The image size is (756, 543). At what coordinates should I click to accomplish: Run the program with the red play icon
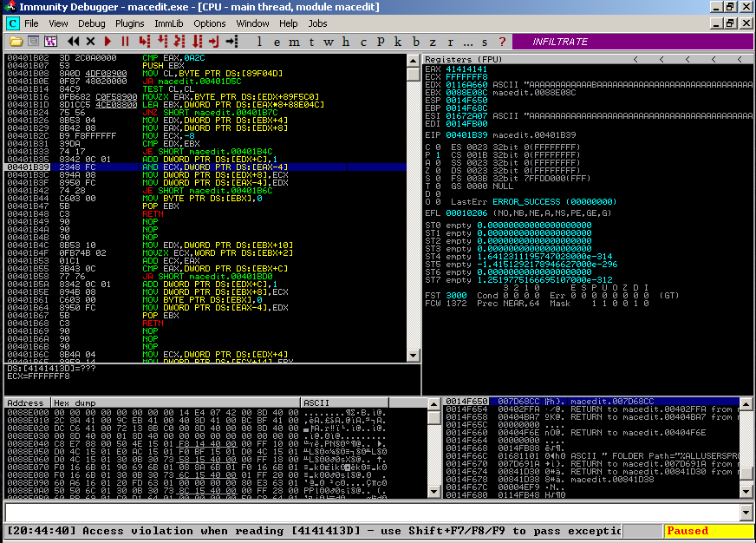tap(108, 42)
